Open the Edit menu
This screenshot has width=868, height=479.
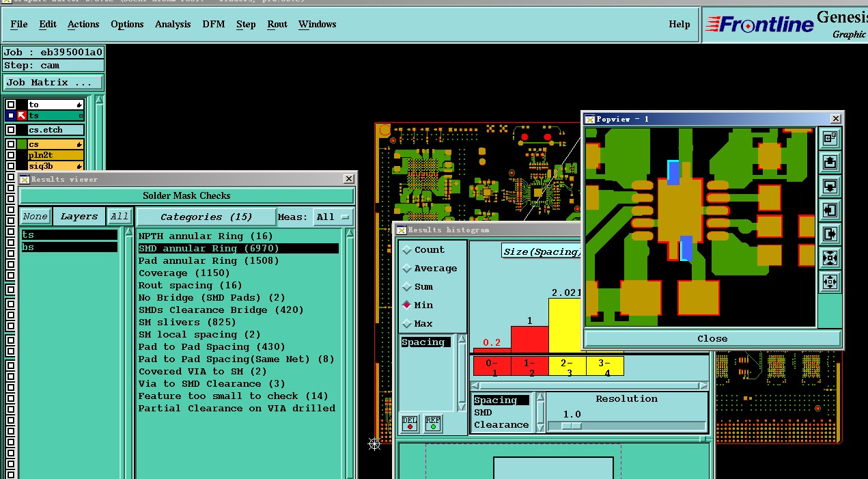pyautogui.click(x=48, y=24)
